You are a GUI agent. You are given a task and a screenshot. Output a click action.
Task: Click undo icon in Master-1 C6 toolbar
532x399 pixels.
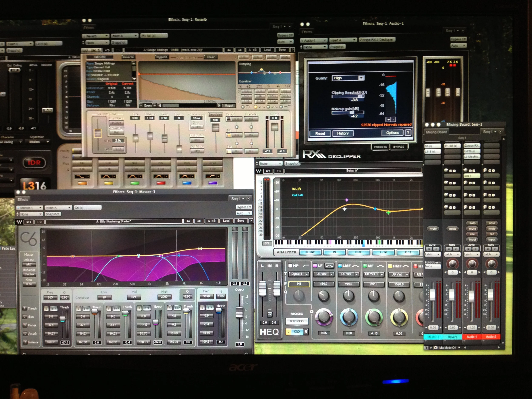29,222
